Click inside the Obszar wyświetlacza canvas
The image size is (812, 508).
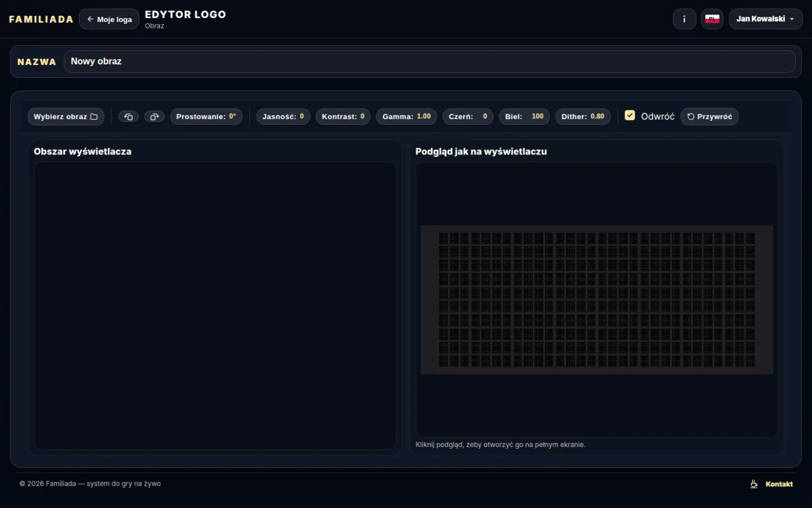point(215,305)
